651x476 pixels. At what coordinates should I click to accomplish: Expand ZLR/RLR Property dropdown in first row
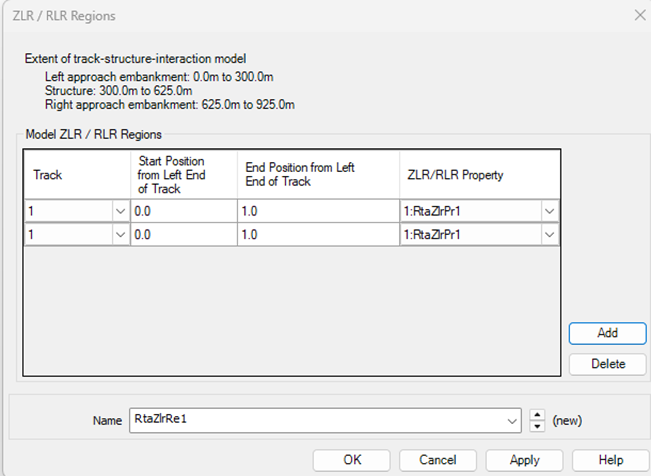click(x=549, y=211)
